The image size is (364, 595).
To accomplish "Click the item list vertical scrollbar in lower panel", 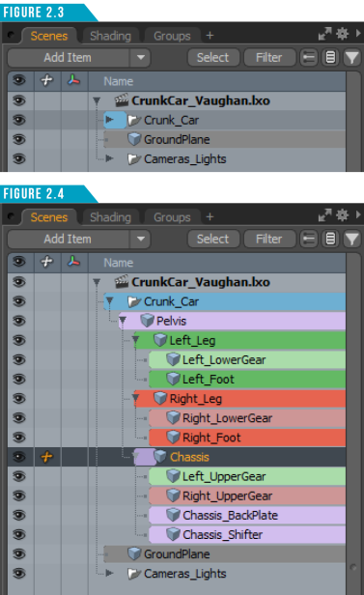I will [353, 423].
